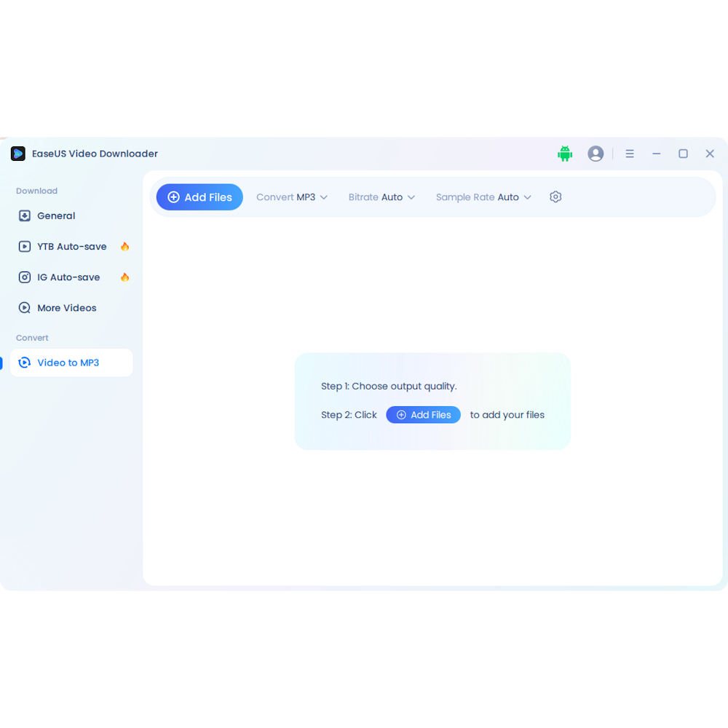Select the Video to MP3 converter icon
The image size is (728, 728).
(x=24, y=363)
